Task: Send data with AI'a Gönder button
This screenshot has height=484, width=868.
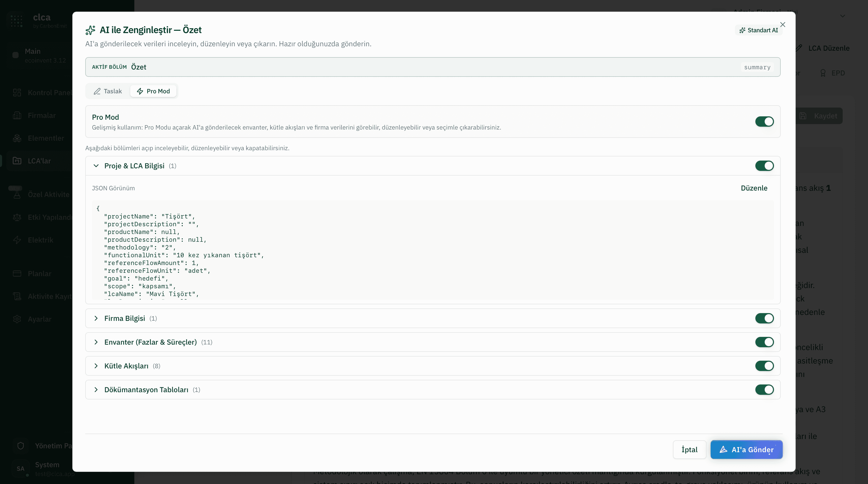Action: point(746,449)
